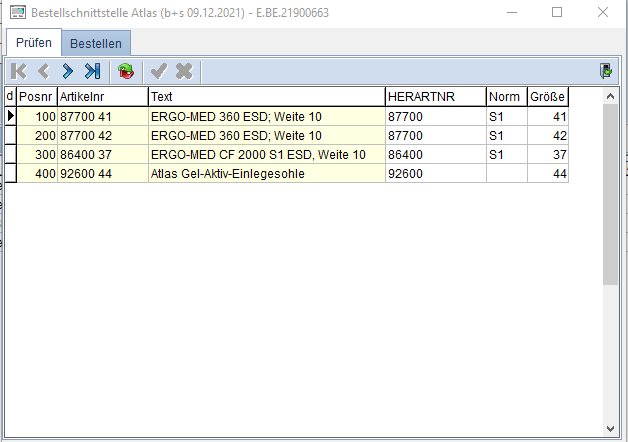Sort by the Text column header
628x442 pixels.
[266, 97]
